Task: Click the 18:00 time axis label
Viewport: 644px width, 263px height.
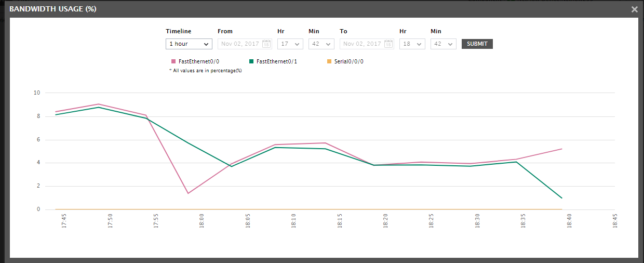Action: [202, 221]
